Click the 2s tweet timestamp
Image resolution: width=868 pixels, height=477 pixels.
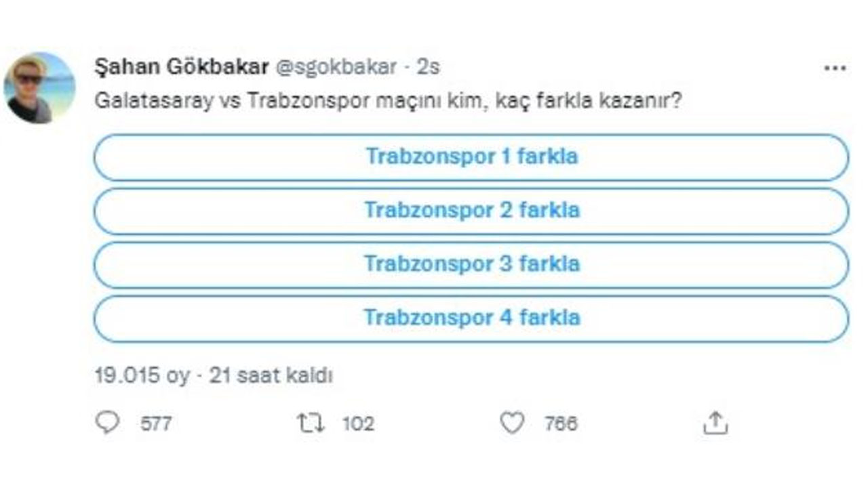(x=428, y=67)
